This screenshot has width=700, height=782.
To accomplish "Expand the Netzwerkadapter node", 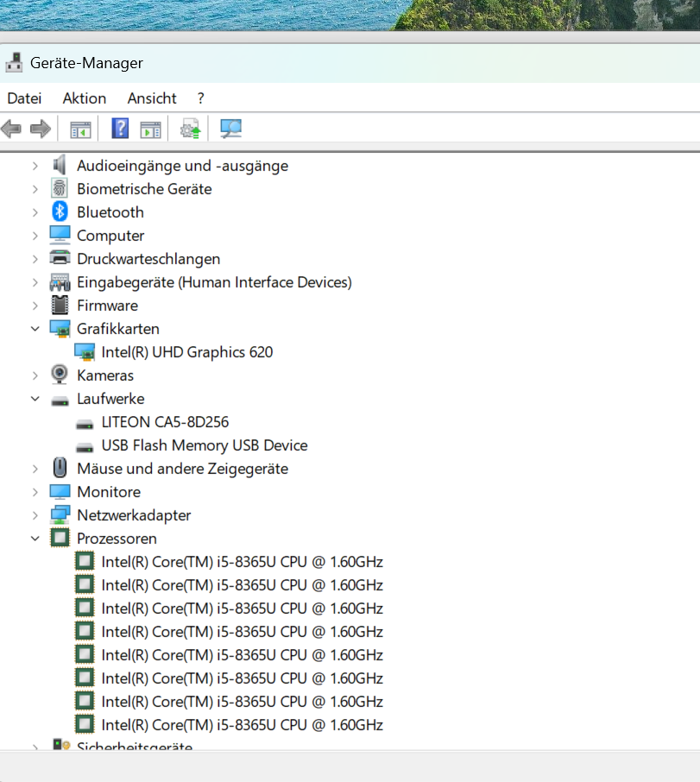I will point(35,515).
